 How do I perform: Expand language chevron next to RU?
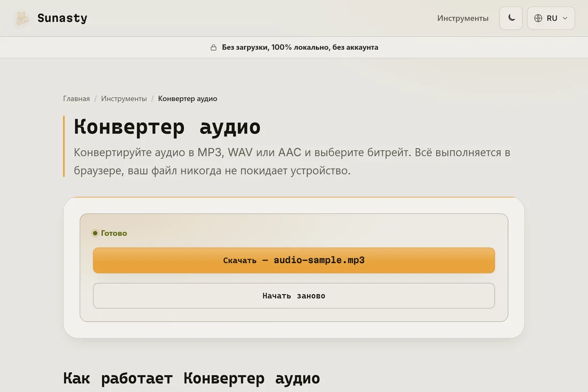tap(565, 18)
